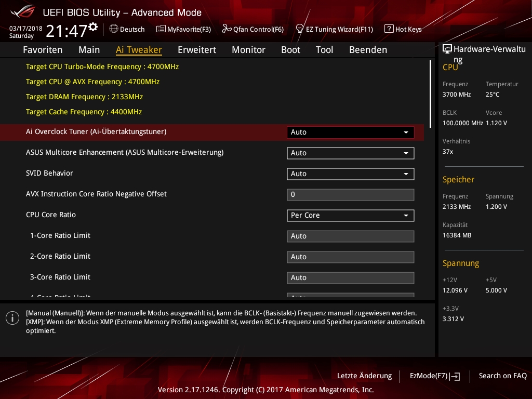Click Target Cache Frequency text
This screenshot has width=532, height=399.
84,112
